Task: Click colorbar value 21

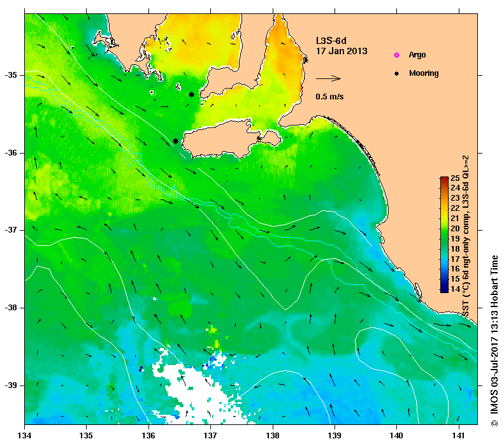Action: pyautogui.click(x=455, y=218)
